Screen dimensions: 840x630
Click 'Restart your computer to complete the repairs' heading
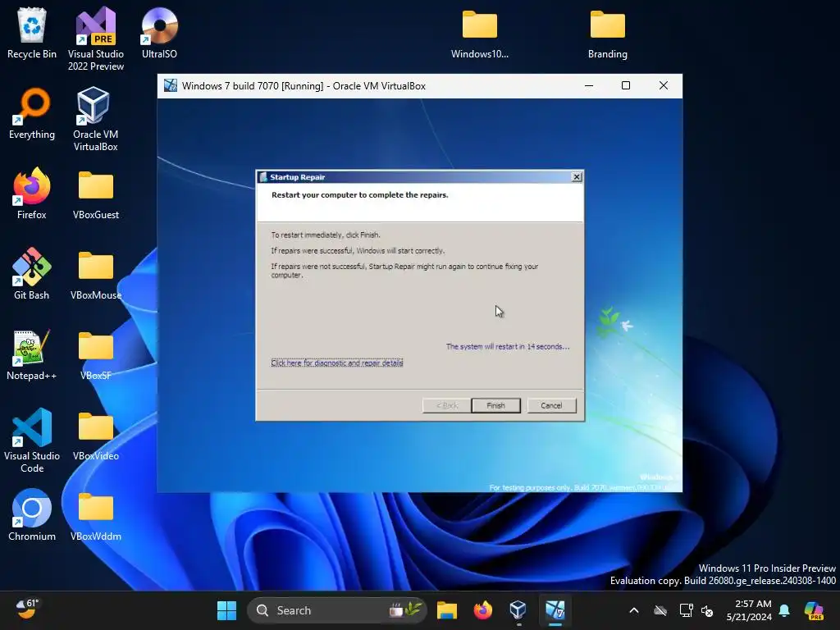click(x=360, y=195)
